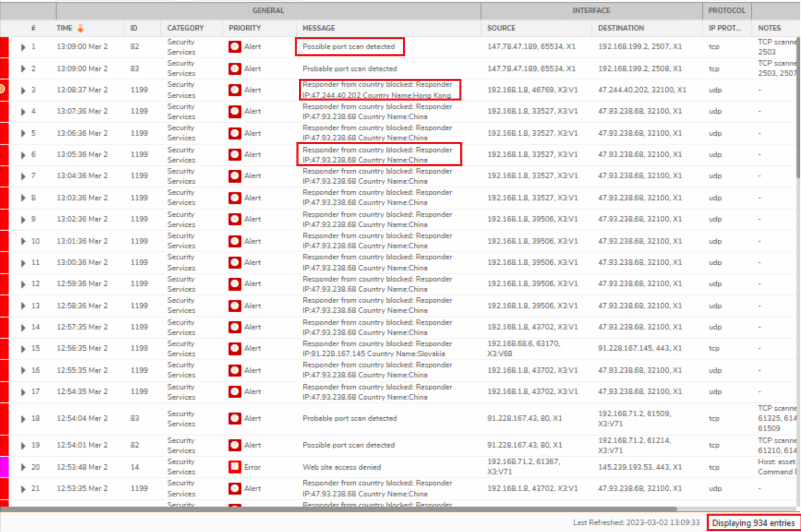Viewport: 801px width, 532px height.
Task: Click the orange sort arrow beside TIME
Action: click(81, 28)
